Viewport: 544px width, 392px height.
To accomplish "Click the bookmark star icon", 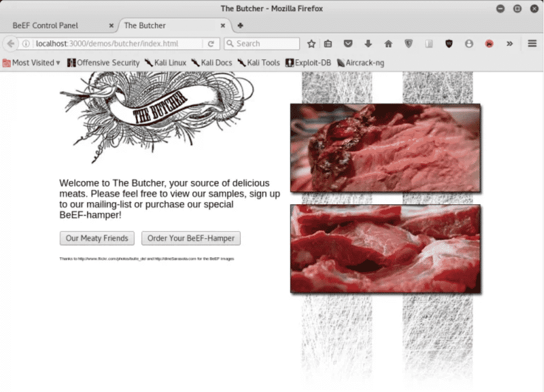I will pos(311,44).
